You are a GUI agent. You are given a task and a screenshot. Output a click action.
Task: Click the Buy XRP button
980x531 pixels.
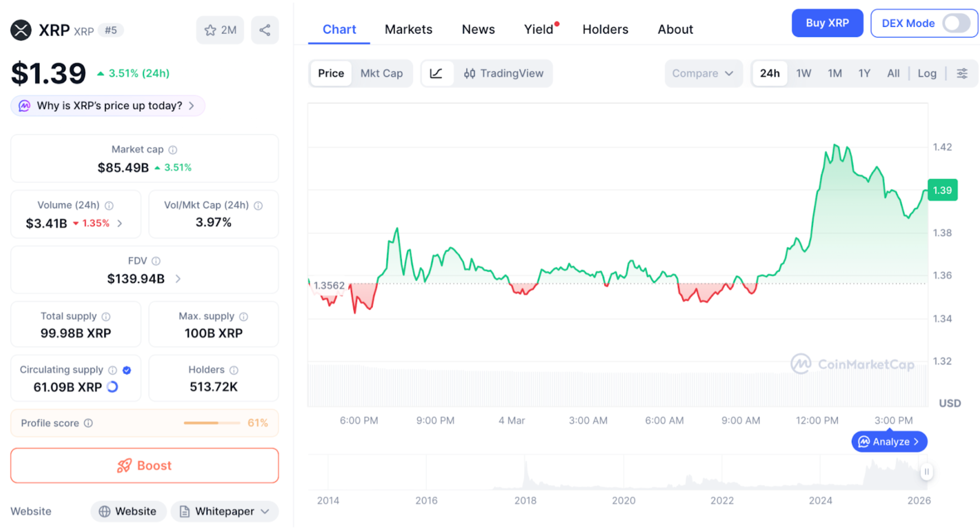827,23
